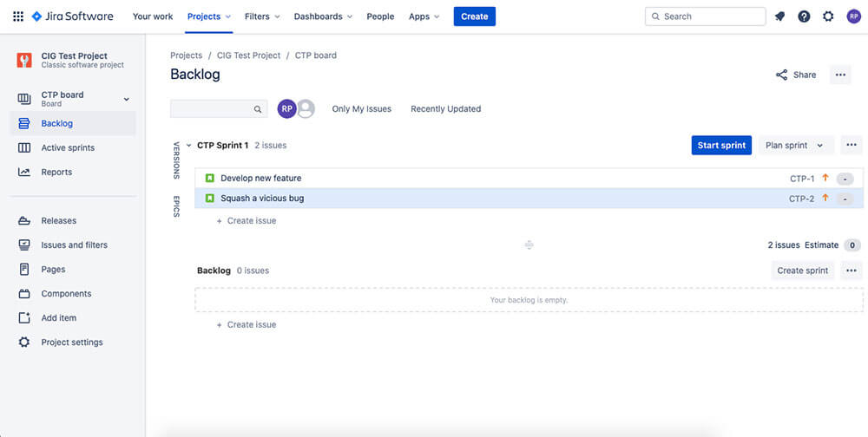Click the sprint divider drag handle
Image resolution: width=868 pixels, height=437 pixels.
coord(529,245)
